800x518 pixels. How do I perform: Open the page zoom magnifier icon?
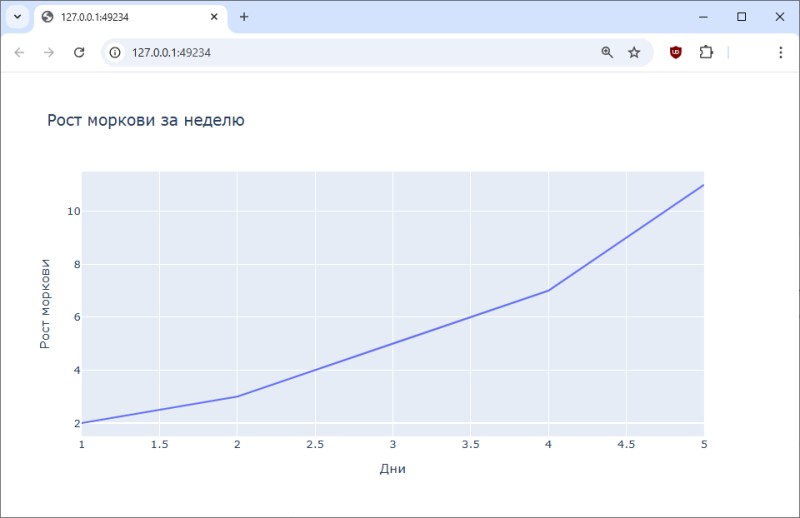(607, 52)
